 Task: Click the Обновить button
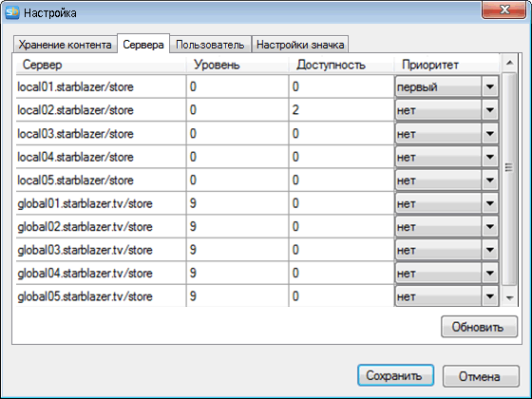[479, 327]
